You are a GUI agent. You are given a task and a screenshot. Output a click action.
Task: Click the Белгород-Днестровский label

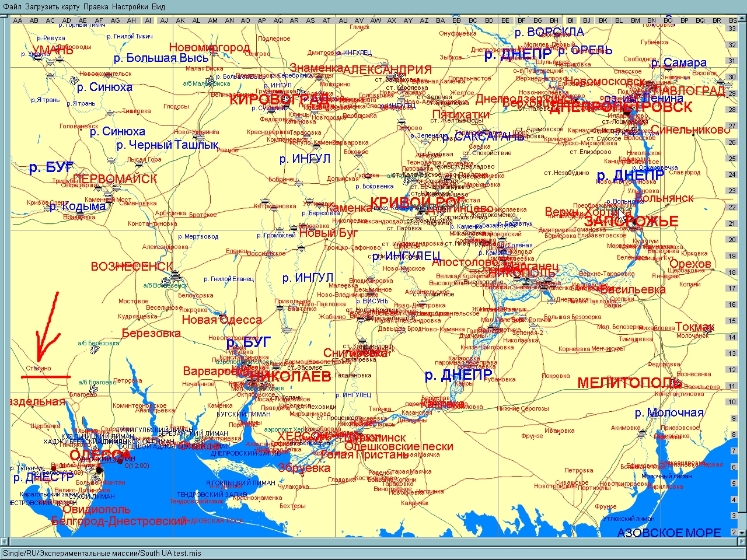119,521
